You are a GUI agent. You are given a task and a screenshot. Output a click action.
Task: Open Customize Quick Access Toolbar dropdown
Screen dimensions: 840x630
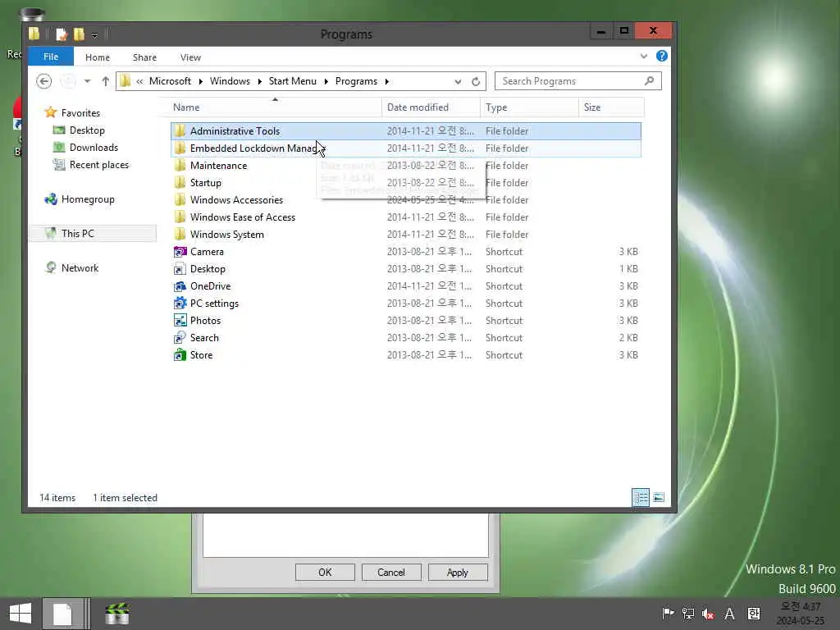pos(95,35)
